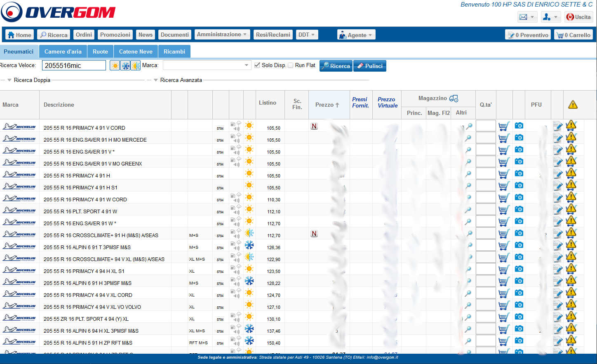
Task: Toggle the Solo Disp. checkbox
Action: pos(257,65)
